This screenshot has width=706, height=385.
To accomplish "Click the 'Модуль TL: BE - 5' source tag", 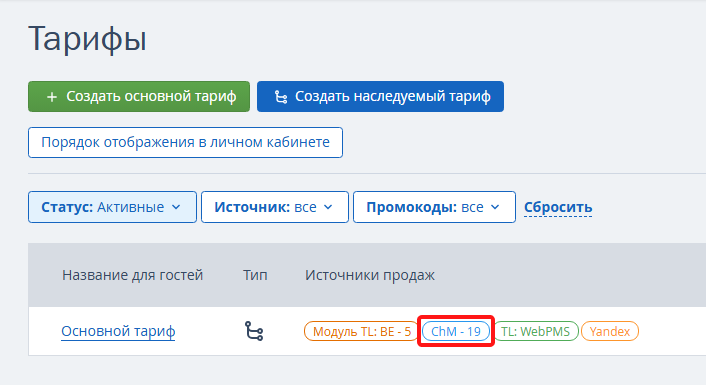I will 362,331.
